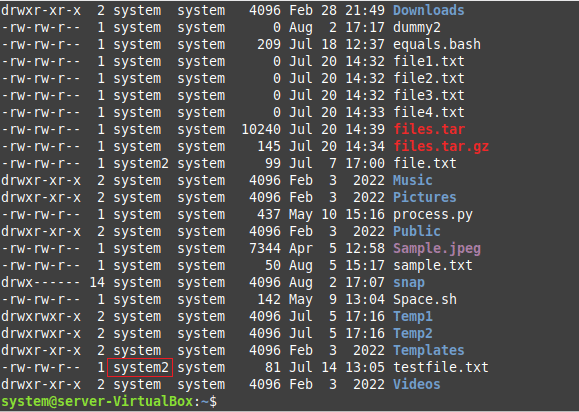Click the 142 size of Space.sh
This screenshot has width=579, height=412.
coord(269,299)
